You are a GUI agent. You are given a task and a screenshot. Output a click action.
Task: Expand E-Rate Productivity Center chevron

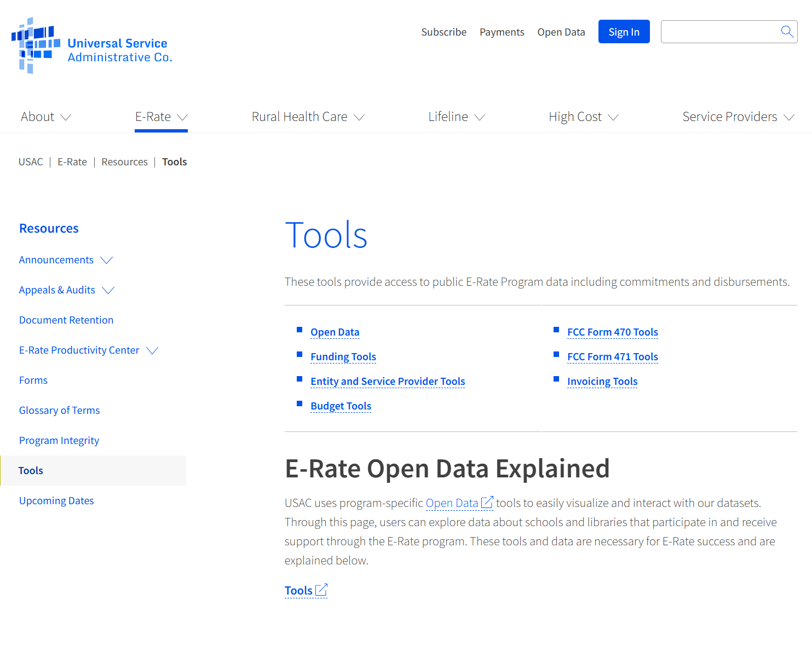coord(152,350)
